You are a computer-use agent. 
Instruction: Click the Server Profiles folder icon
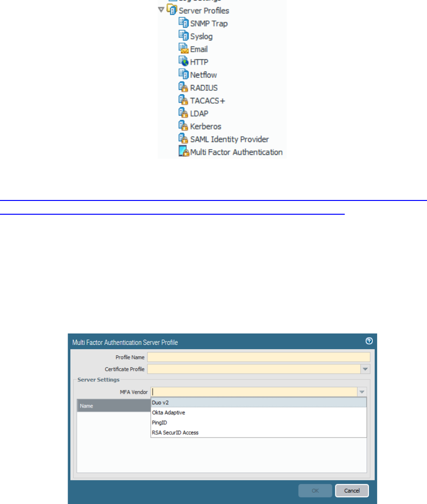tap(172, 10)
